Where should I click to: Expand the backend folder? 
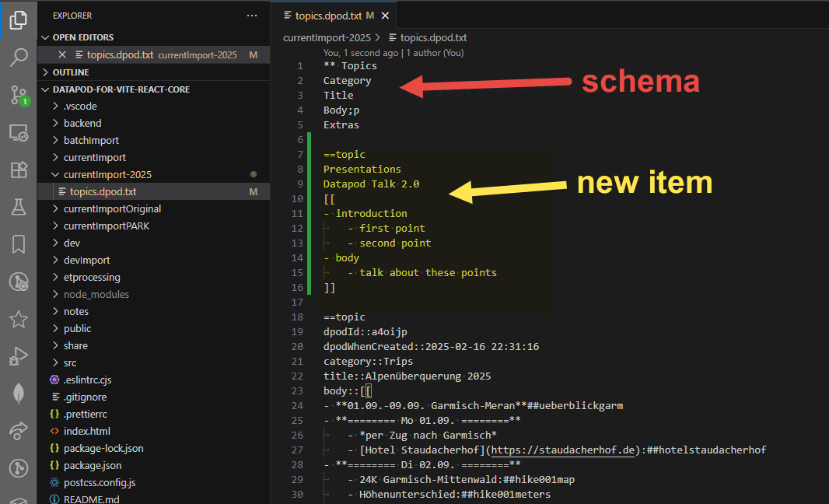82,123
